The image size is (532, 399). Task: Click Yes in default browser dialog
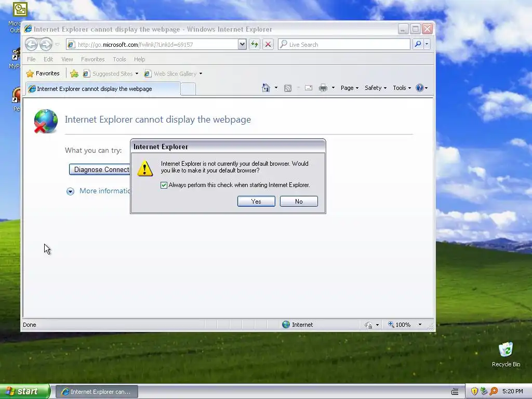(x=256, y=201)
